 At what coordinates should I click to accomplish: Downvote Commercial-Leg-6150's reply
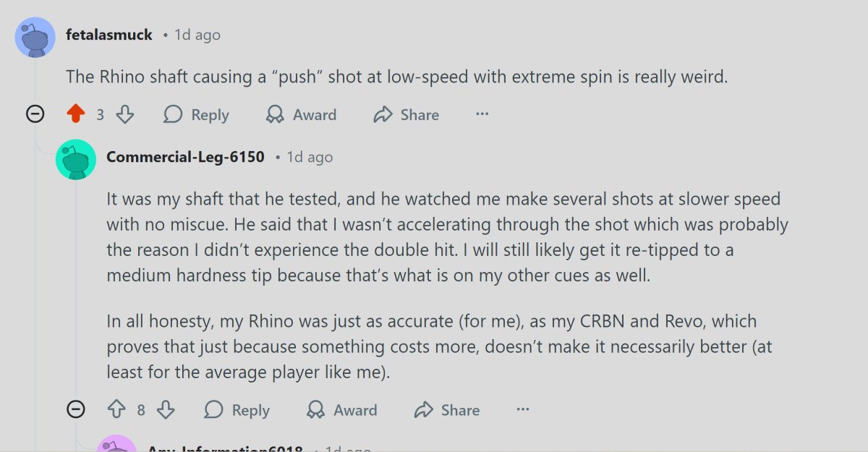point(166,410)
